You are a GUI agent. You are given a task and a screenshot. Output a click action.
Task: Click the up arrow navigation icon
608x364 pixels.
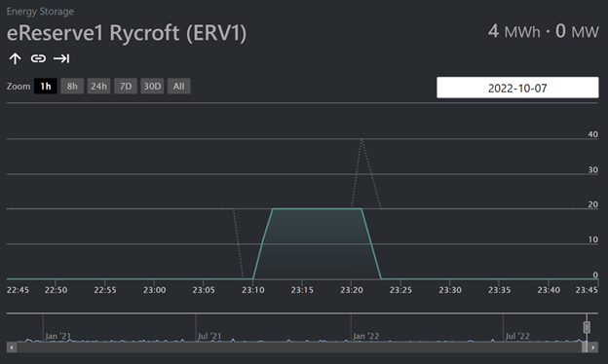point(16,58)
